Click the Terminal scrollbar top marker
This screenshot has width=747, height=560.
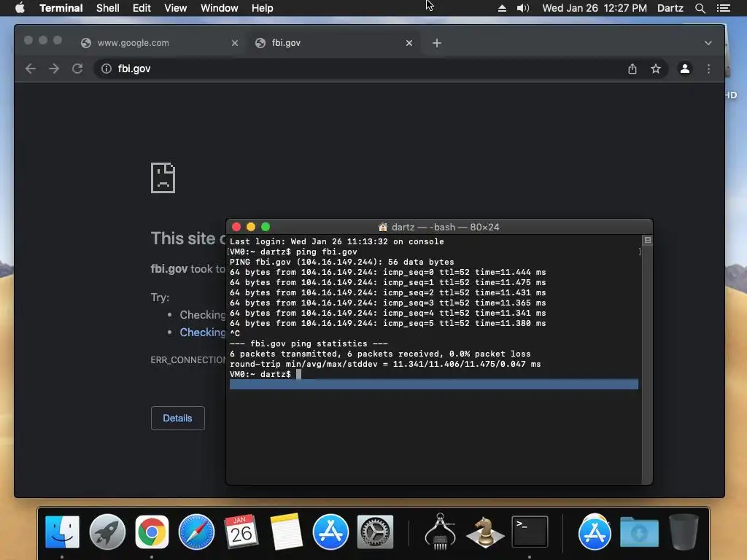pyautogui.click(x=647, y=240)
